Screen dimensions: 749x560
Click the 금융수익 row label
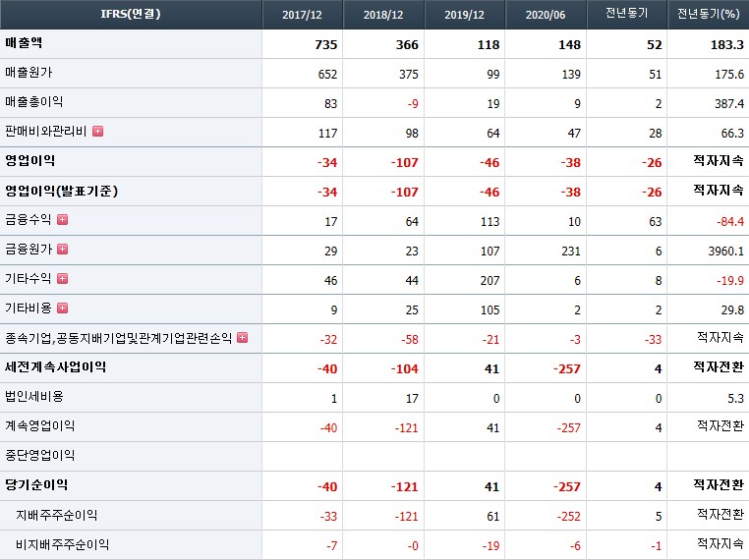click(29, 220)
